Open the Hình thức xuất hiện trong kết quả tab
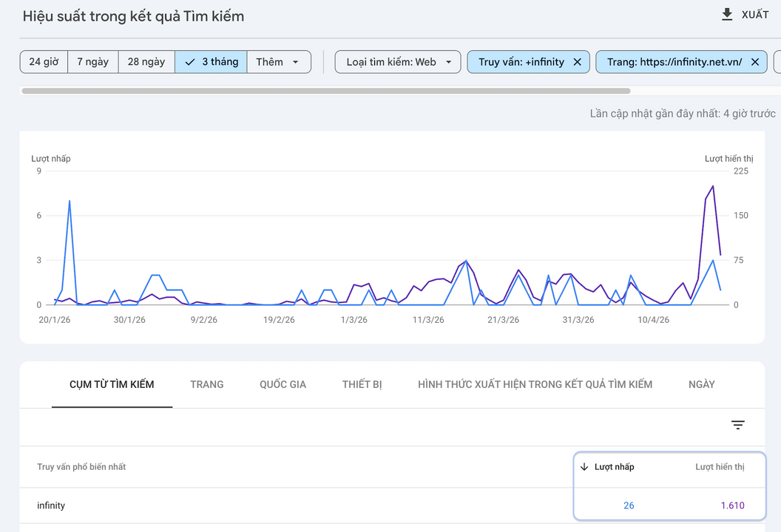Viewport: 781px width, 532px height. pos(535,384)
